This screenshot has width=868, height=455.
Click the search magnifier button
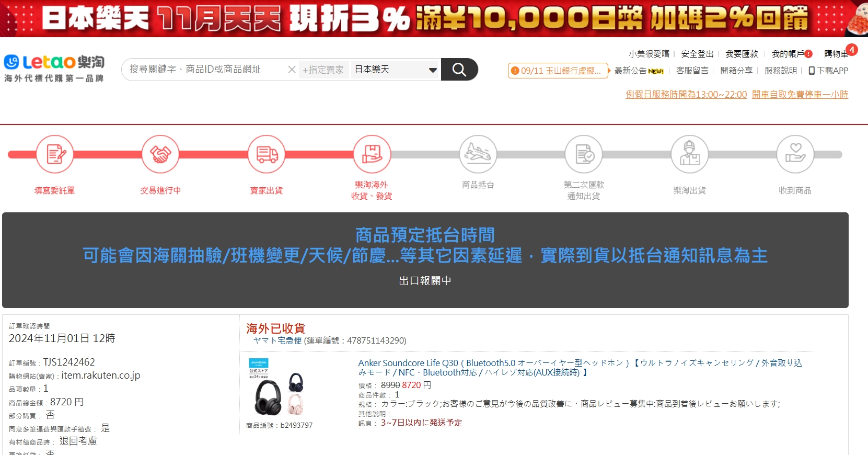459,70
